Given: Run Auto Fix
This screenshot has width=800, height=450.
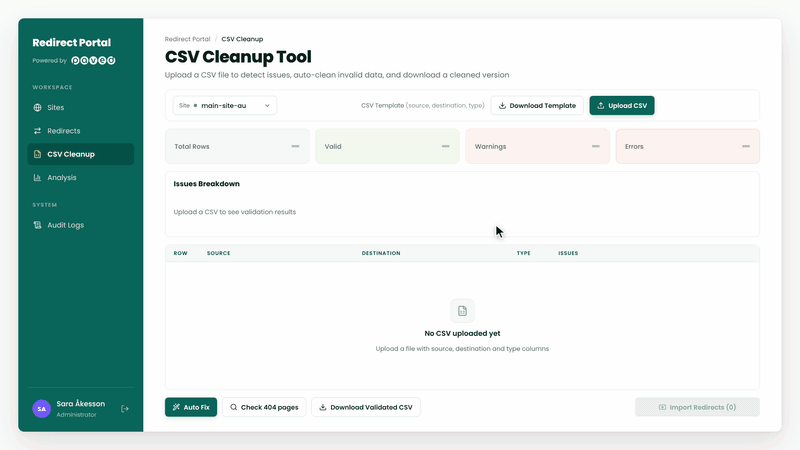Looking at the screenshot, I should (191, 407).
